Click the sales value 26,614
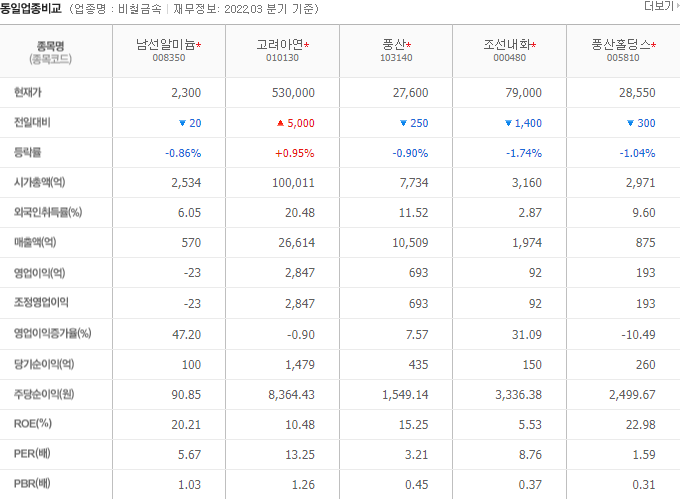The width and height of the screenshot is (680, 500). point(297,242)
